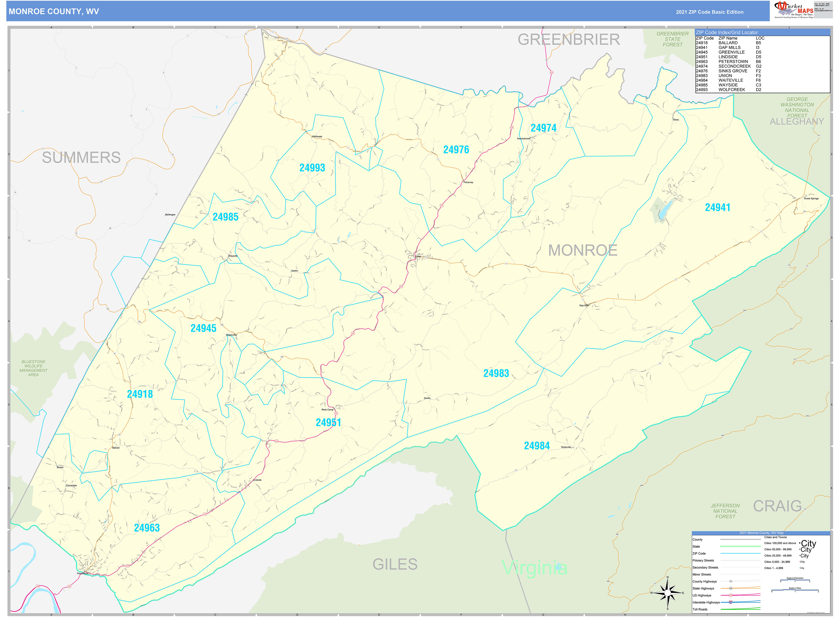840x617 pixels.
Task: Select the GREENVILLE row in the ZIP index
Action: (x=728, y=52)
